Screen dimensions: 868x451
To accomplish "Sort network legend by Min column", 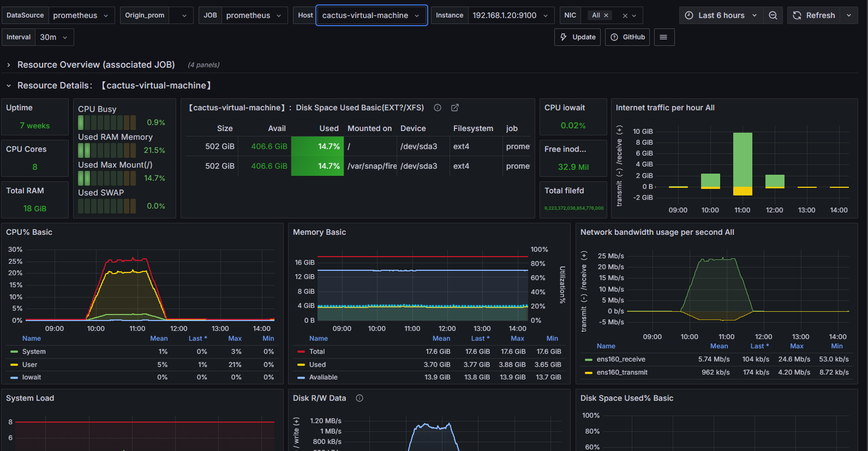I will (837, 346).
